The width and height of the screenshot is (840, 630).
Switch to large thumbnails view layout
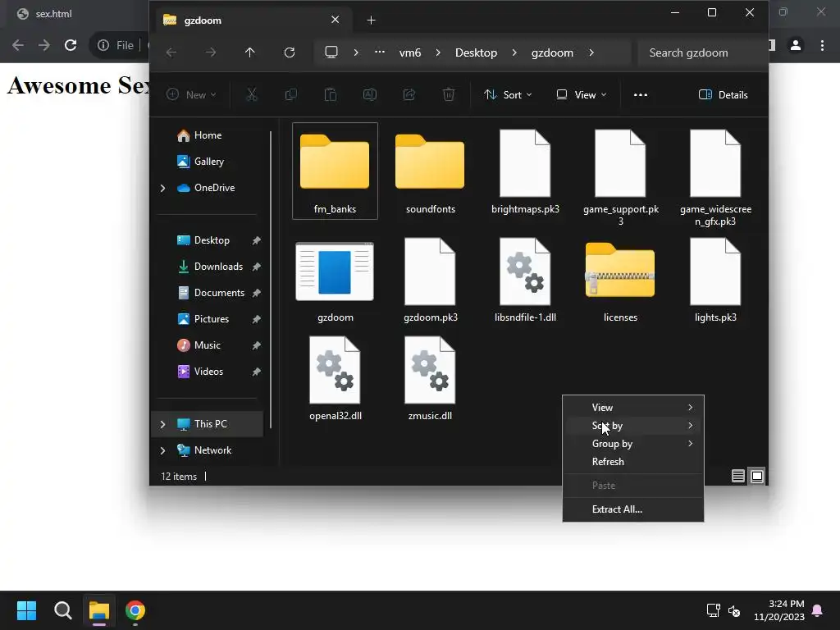pos(757,476)
